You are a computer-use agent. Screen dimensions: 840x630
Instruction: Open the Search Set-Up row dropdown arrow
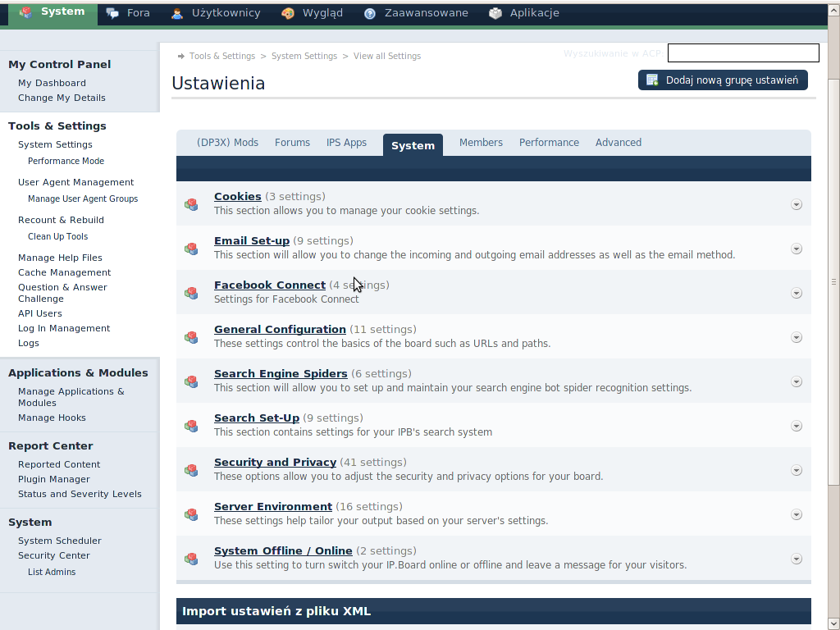pyautogui.click(x=796, y=426)
